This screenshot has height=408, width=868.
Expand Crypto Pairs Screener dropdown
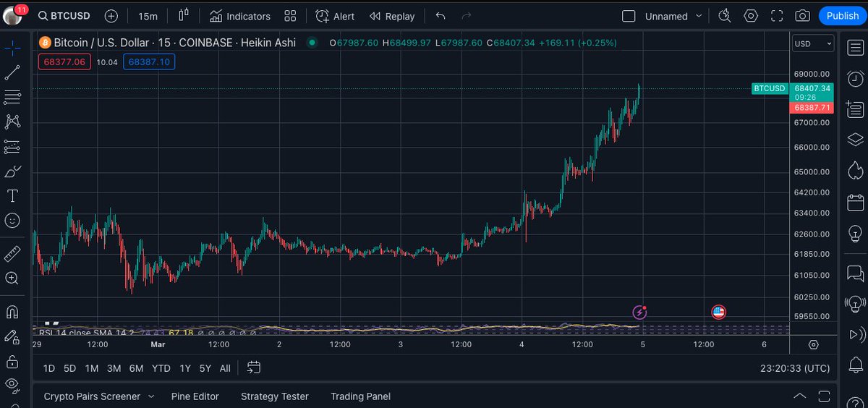coord(98,396)
